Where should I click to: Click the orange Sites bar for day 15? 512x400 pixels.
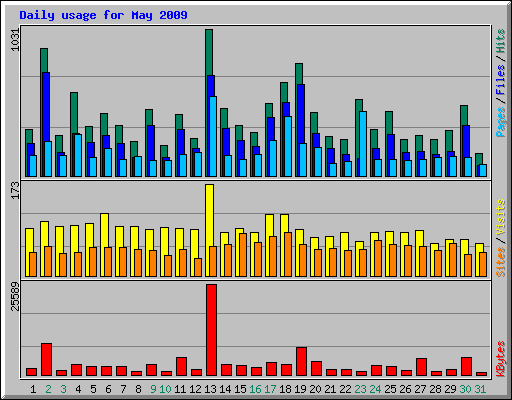[243, 255]
